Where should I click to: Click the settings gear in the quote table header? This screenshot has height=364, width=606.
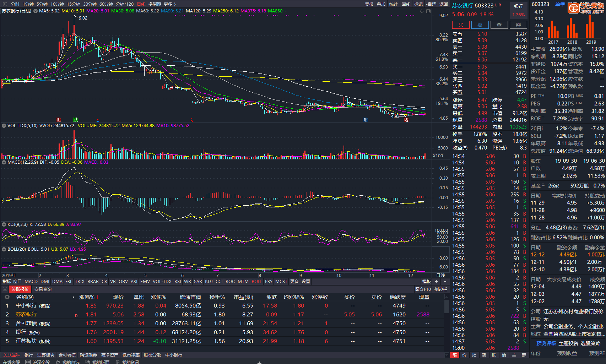7,297
